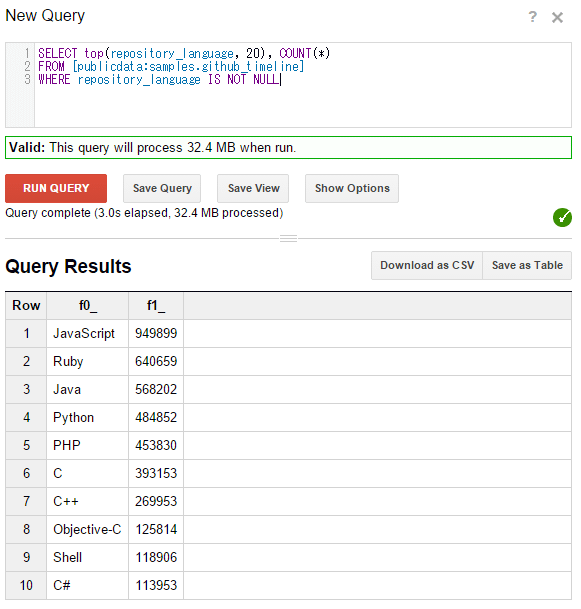Click the f1_ column header

[156, 306]
